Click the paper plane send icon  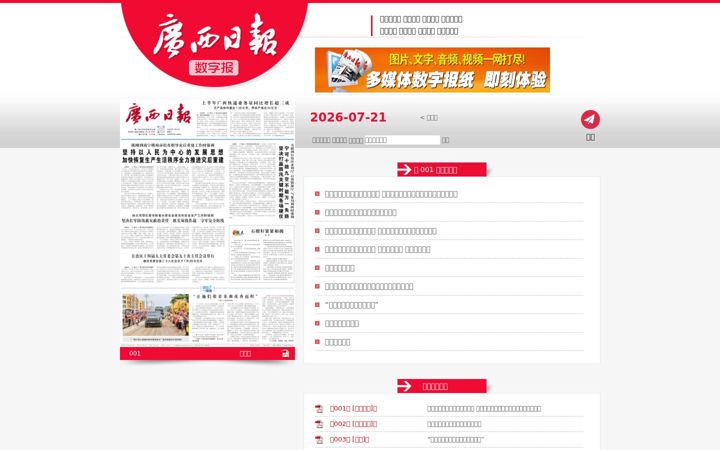[x=590, y=119]
